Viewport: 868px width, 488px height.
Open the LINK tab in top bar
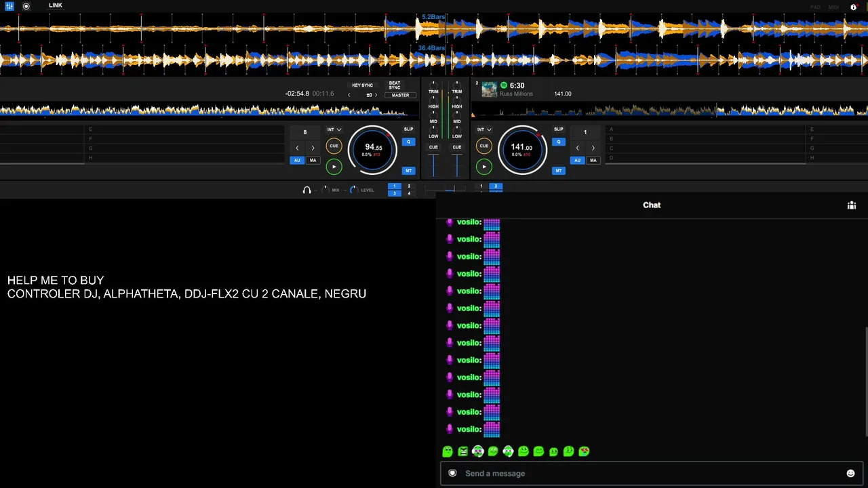pos(56,5)
